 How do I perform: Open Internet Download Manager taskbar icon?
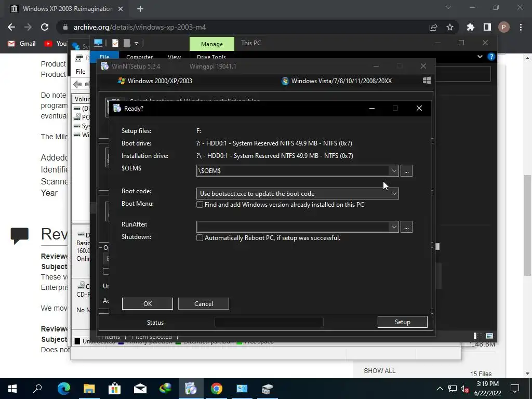pos(166,389)
